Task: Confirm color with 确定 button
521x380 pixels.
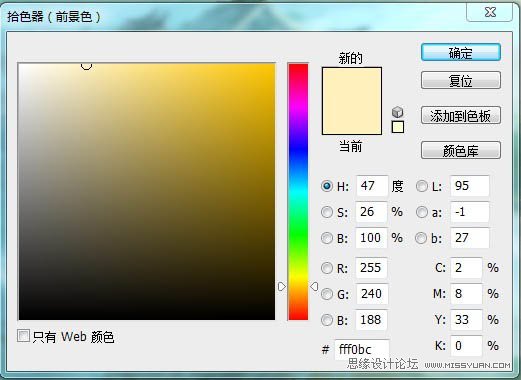Action: (x=461, y=53)
